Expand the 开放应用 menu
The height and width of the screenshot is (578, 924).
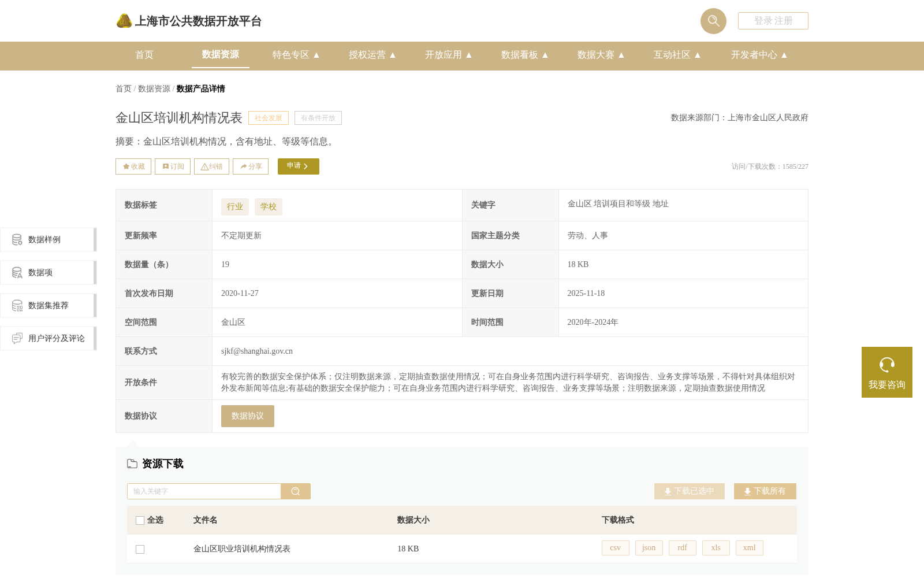pyautogui.click(x=449, y=55)
